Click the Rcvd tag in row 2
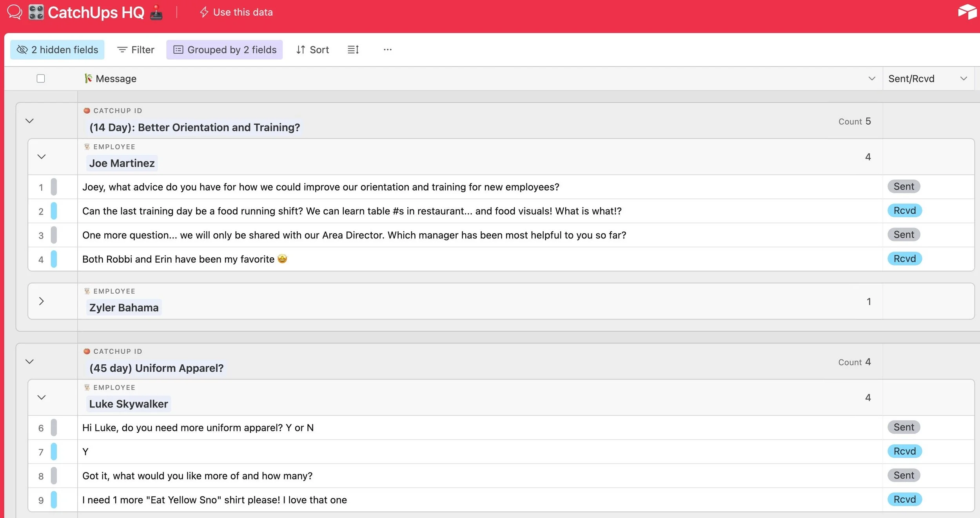The width and height of the screenshot is (980, 518). coord(904,211)
